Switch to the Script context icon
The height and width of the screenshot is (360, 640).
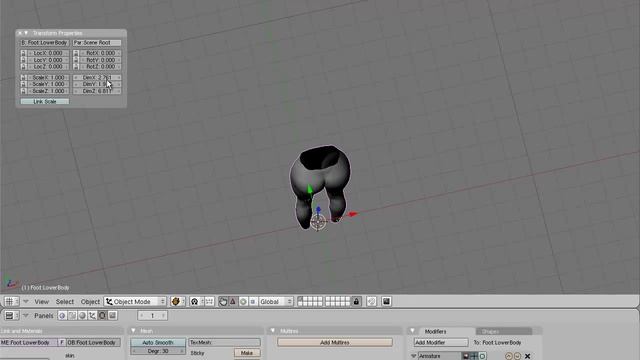tap(72, 316)
